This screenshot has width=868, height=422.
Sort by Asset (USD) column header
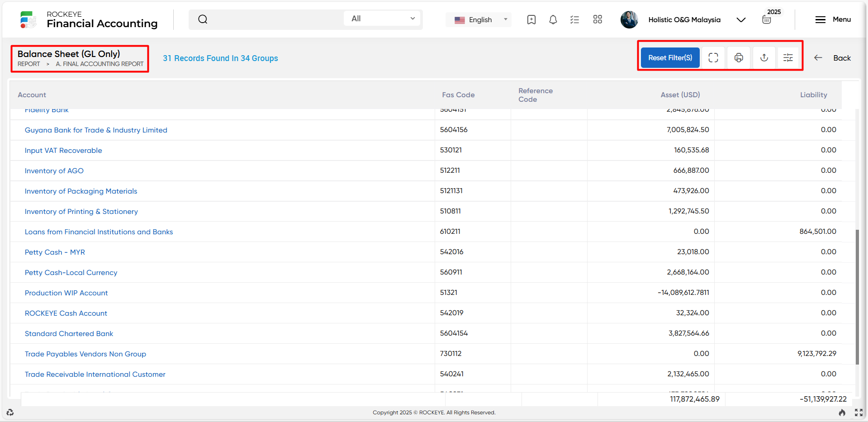pyautogui.click(x=680, y=95)
